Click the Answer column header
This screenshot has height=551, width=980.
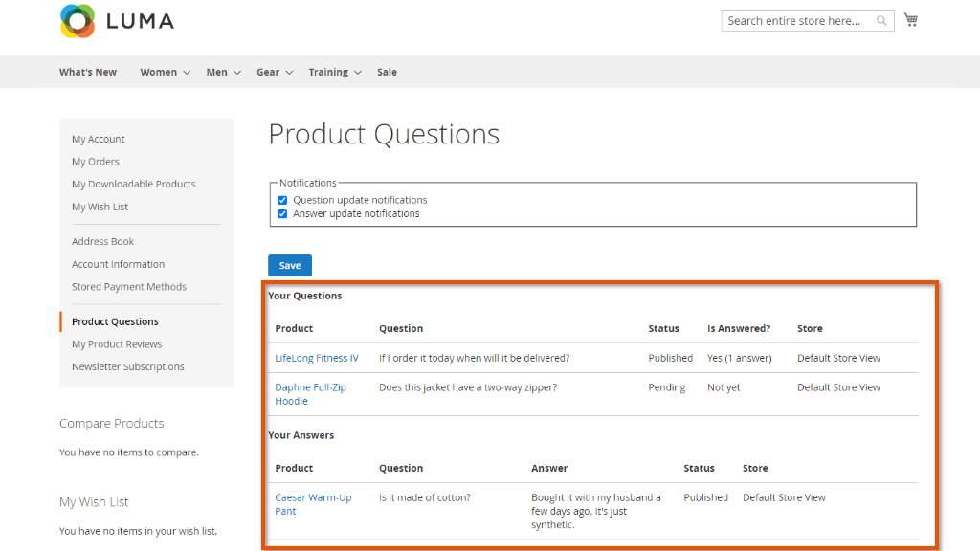549,468
